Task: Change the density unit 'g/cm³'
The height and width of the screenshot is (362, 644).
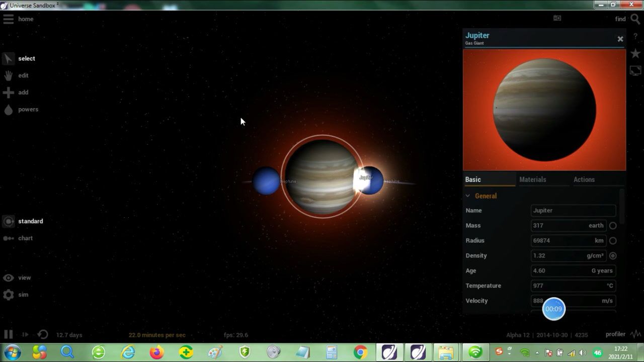Action: (x=595, y=256)
